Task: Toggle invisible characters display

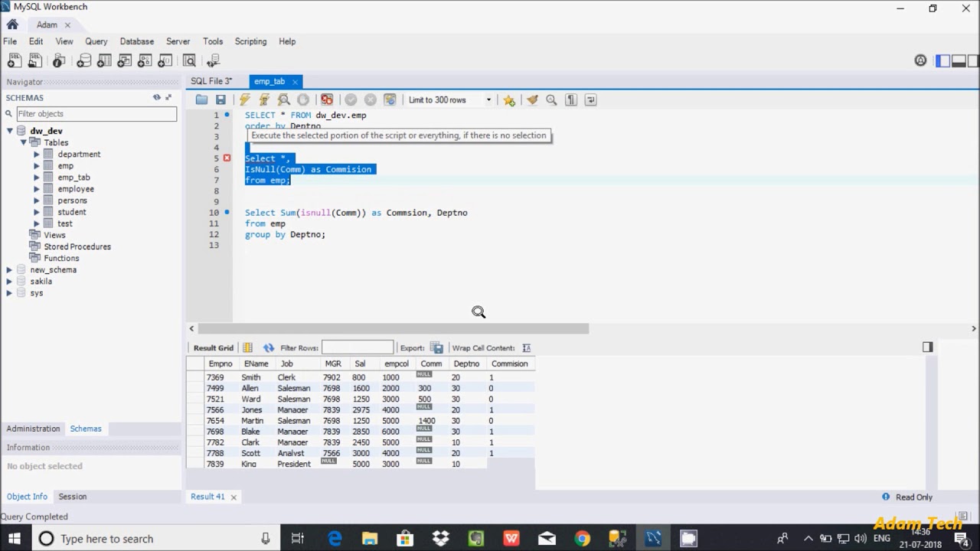Action: point(571,99)
